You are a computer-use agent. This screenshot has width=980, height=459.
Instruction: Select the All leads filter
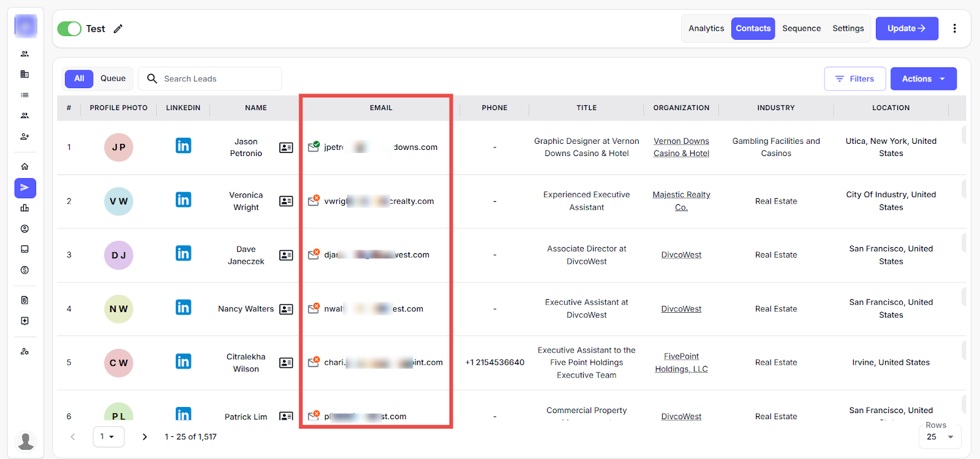pos(79,78)
